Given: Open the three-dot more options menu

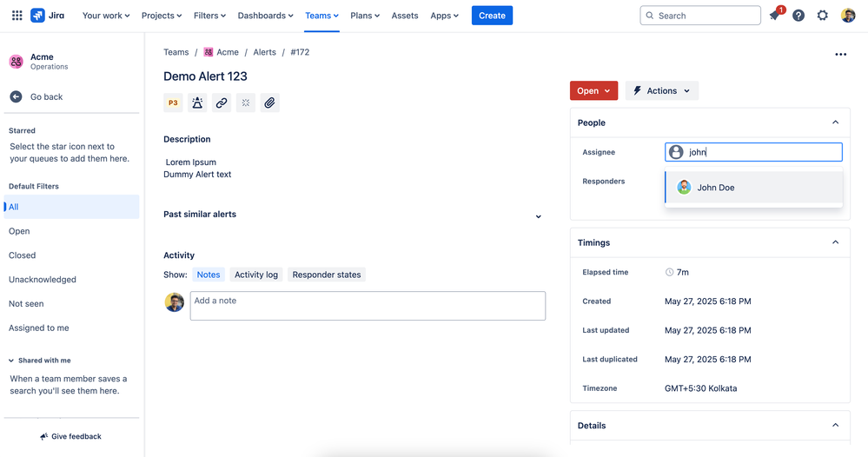Looking at the screenshot, I should pos(840,54).
